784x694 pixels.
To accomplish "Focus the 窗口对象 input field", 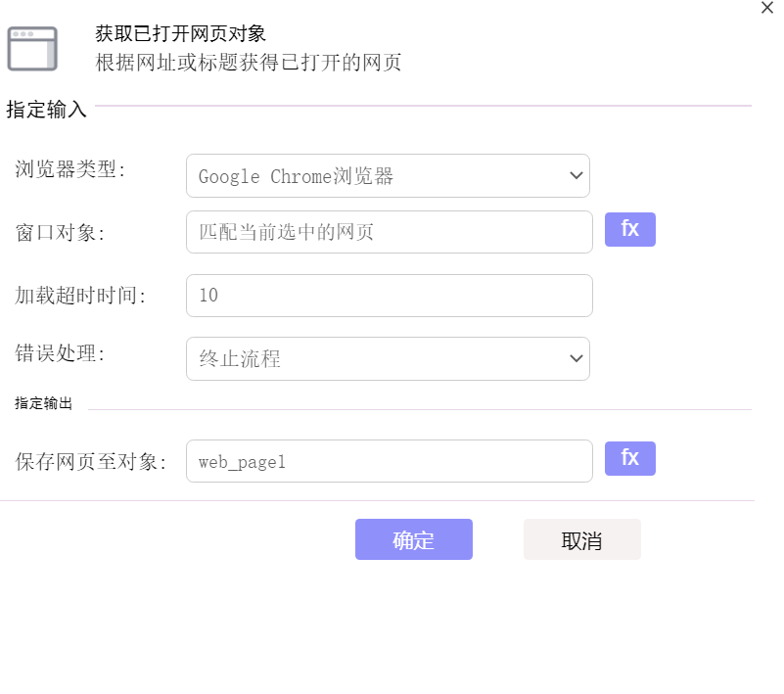I will 390,232.
